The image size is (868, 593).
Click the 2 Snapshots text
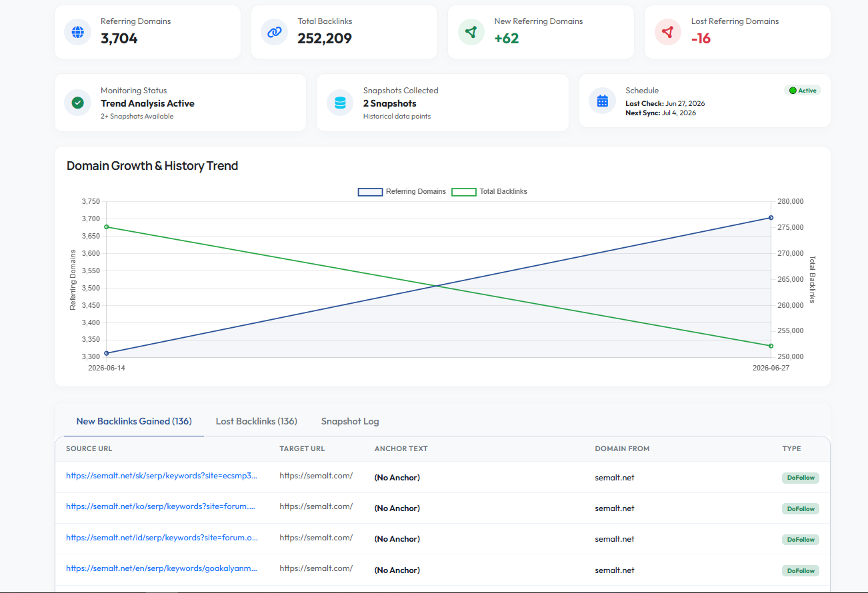click(x=390, y=103)
